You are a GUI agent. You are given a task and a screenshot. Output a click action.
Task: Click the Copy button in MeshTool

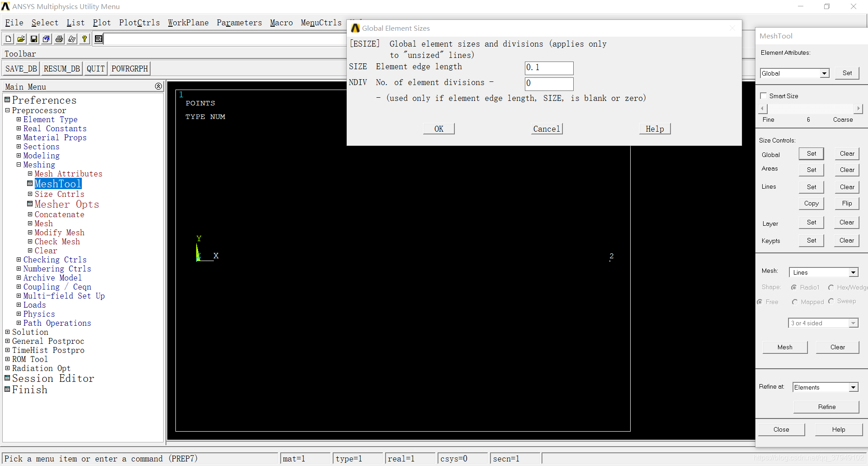pyautogui.click(x=811, y=204)
